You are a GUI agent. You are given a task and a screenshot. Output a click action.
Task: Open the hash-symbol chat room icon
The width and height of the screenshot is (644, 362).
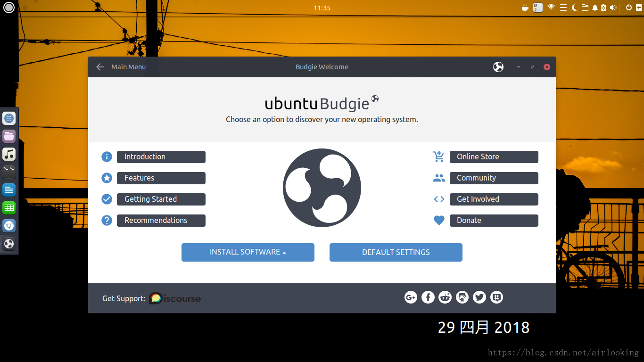coord(496,297)
